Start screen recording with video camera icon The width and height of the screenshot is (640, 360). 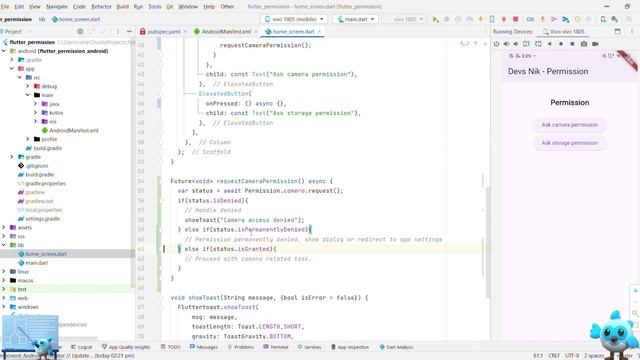point(596,44)
